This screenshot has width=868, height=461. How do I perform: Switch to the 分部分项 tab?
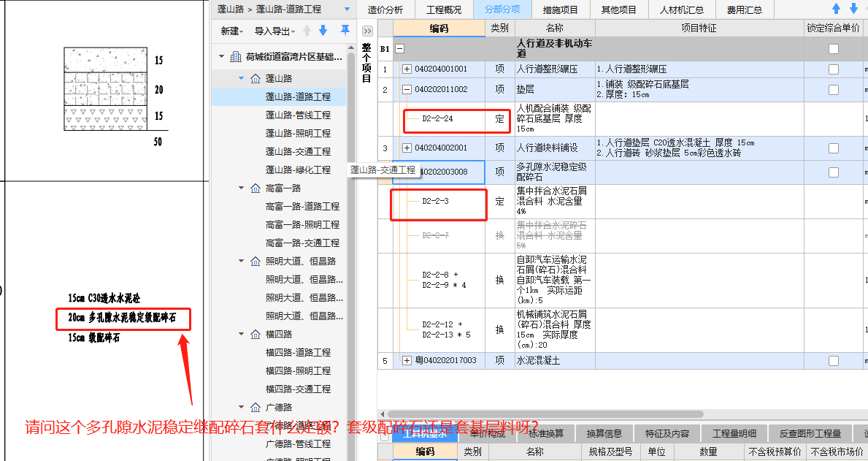click(x=502, y=10)
